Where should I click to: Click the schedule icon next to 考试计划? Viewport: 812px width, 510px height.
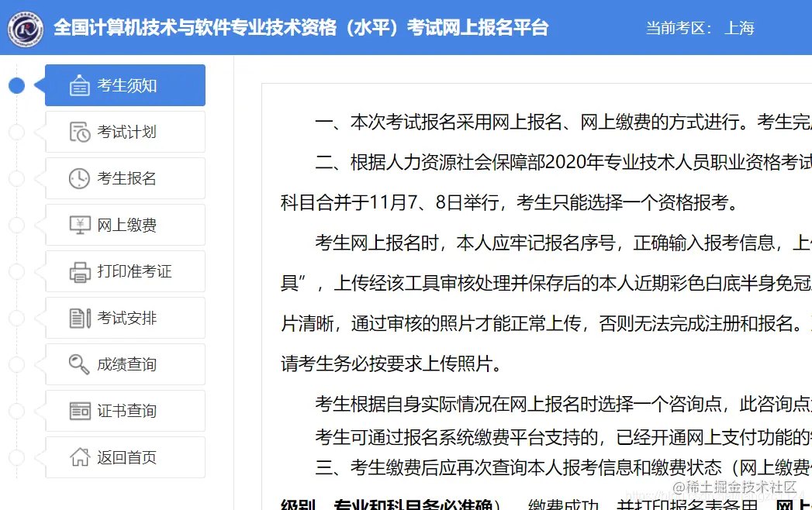78,132
